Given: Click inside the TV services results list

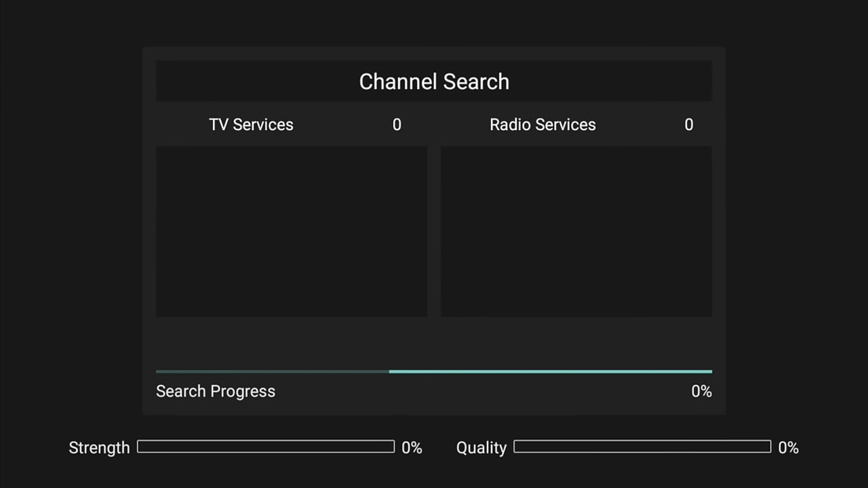Looking at the screenshot, I should (292, 230).
